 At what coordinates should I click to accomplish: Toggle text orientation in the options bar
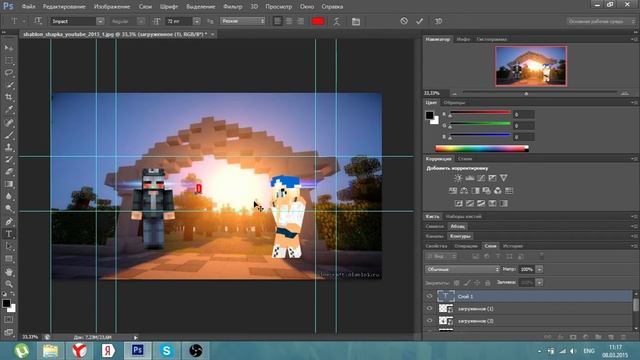click(x=38, y=21)
